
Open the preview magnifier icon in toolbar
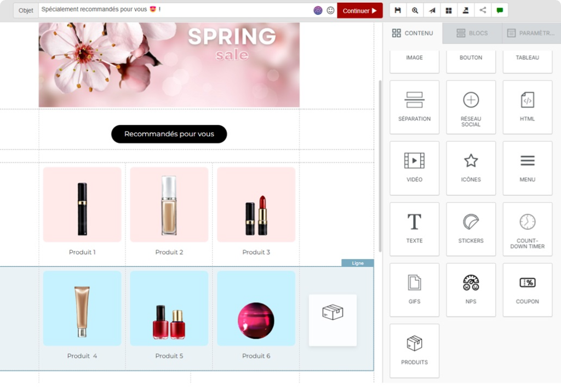pyautogui.click(x=415, y=10)
